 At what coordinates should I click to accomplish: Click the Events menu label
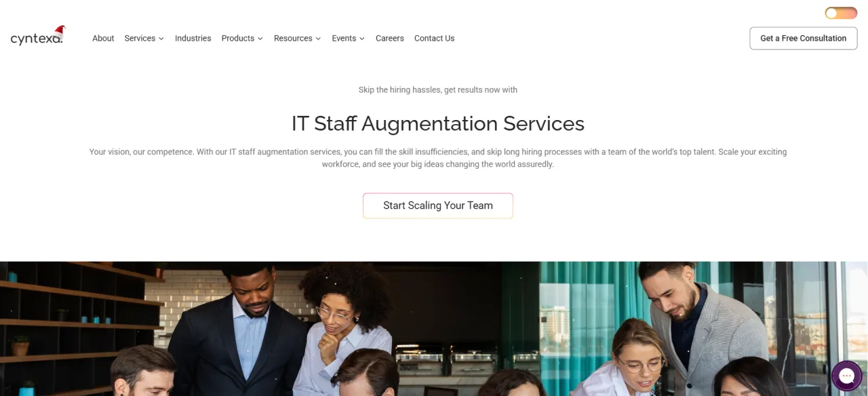click(344, 39)
